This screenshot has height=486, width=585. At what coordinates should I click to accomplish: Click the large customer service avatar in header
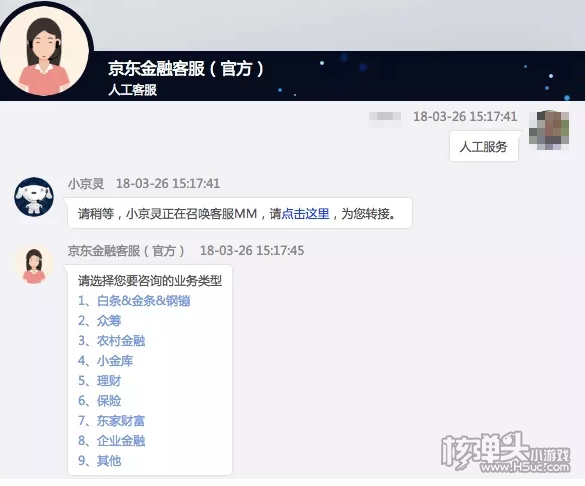[44, 52]
